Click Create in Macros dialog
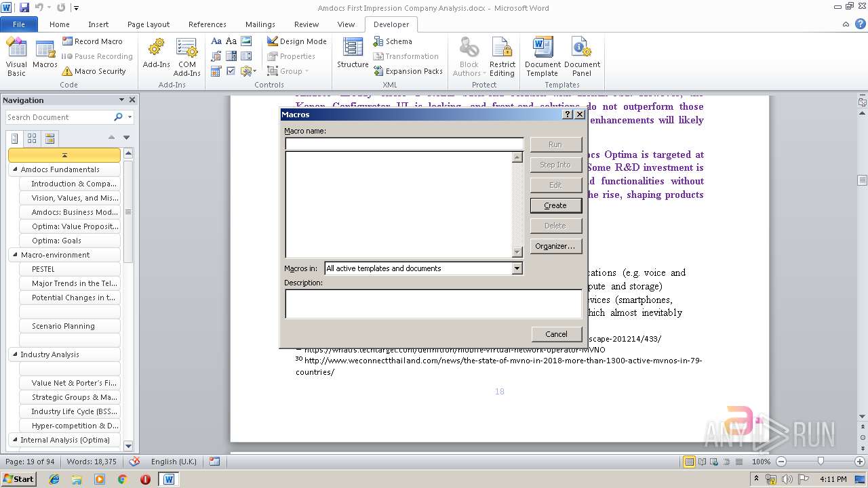The image size is (868, 488). [555, 205]
